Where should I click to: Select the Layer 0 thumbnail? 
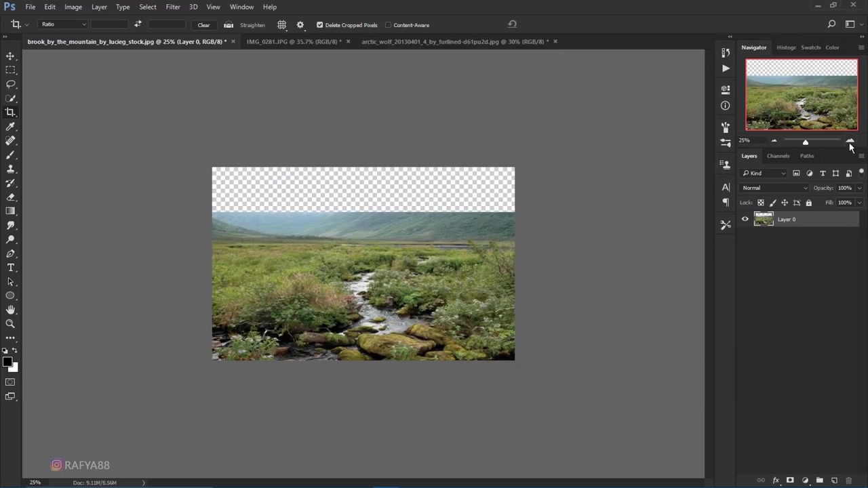764,219
